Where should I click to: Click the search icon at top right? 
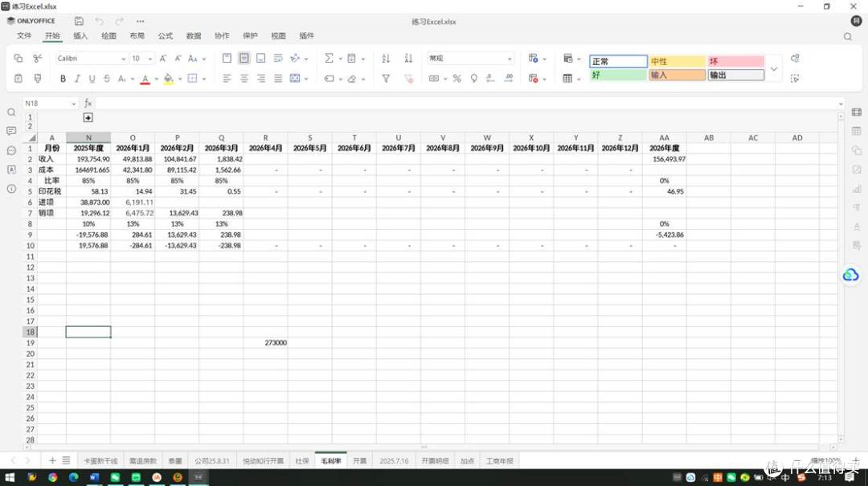[x=848, y=36]
